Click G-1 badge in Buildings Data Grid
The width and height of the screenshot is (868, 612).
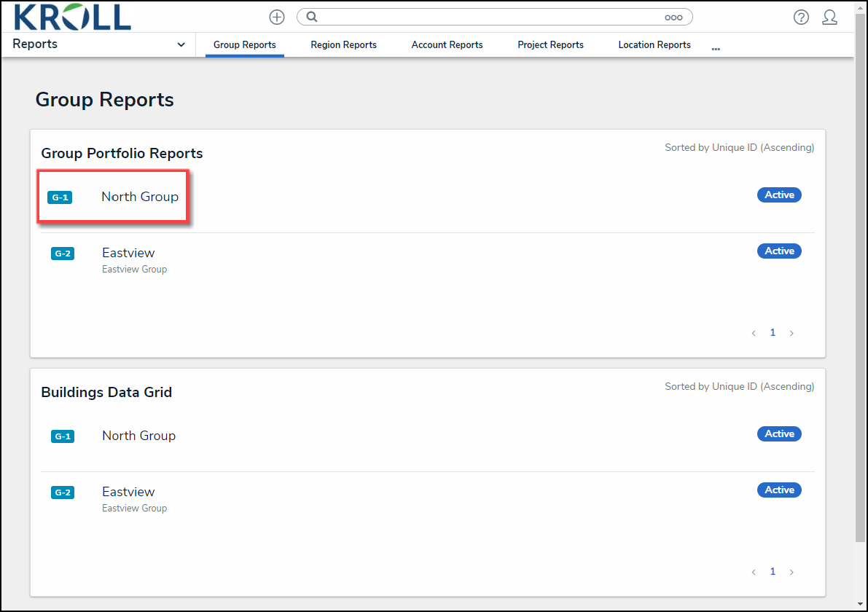[63, 436]
